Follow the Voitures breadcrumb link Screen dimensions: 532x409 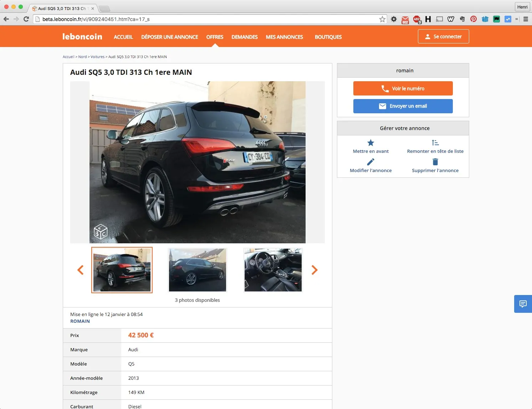98,57
